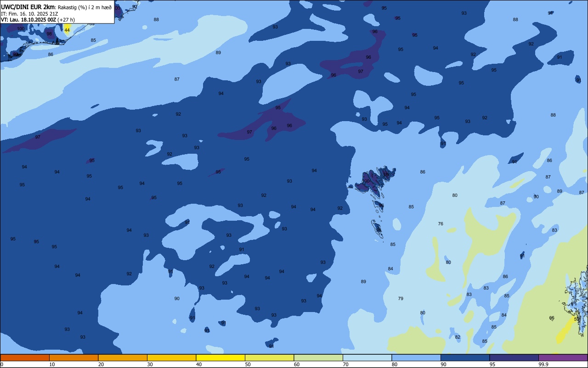Click the legend tick label "40"
The width and height of the screenshot is (588, 368).
(199, 364)
